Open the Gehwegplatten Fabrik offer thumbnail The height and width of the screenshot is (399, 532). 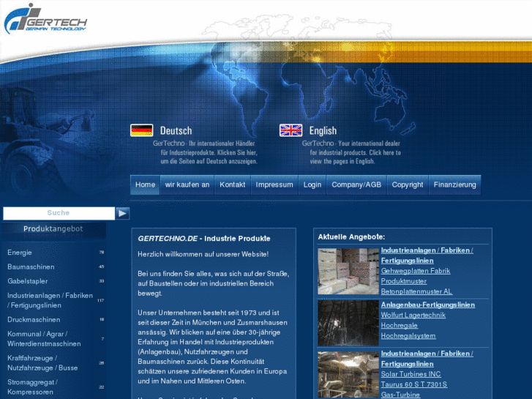348,272
